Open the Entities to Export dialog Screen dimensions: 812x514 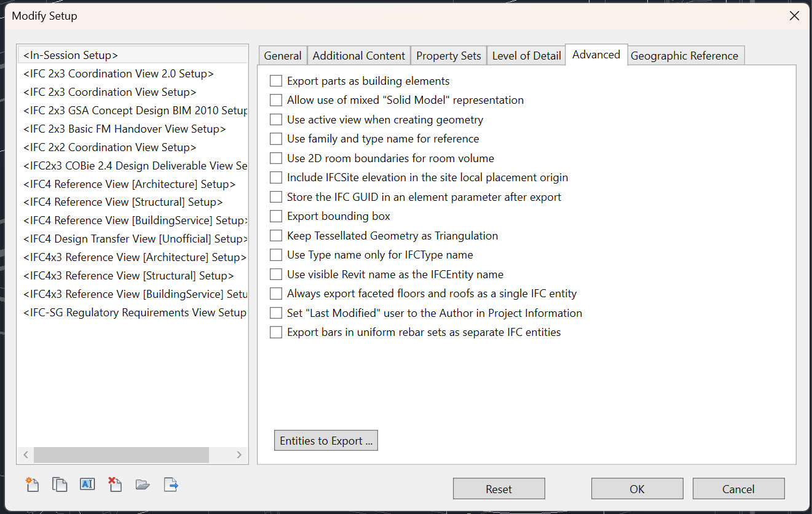[326, 441]
